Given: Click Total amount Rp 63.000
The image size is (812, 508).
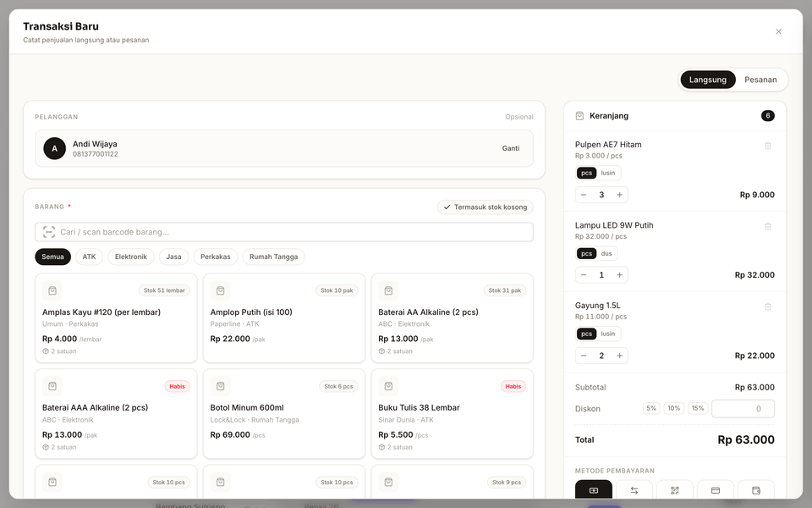Looking at the screenshot, I should pos(746,439).
